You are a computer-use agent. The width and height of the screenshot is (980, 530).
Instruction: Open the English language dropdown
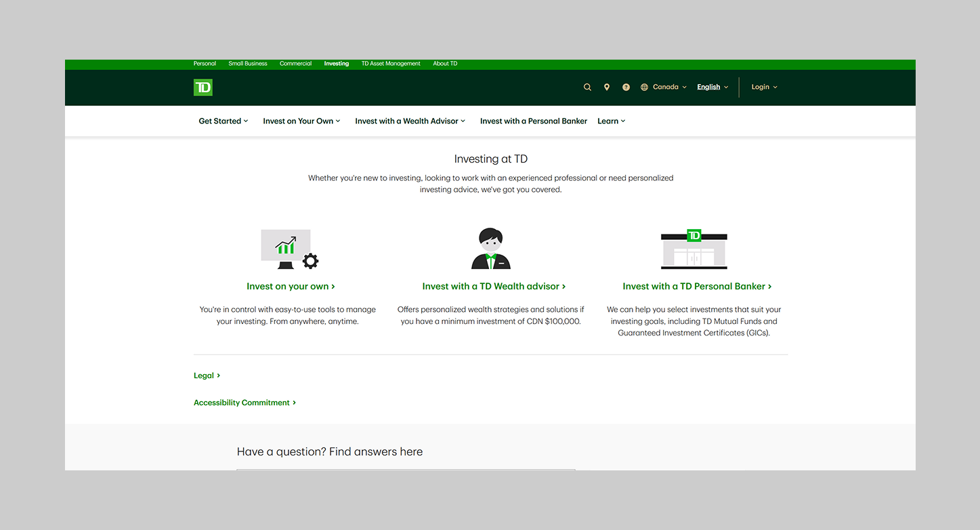[712, 87]
